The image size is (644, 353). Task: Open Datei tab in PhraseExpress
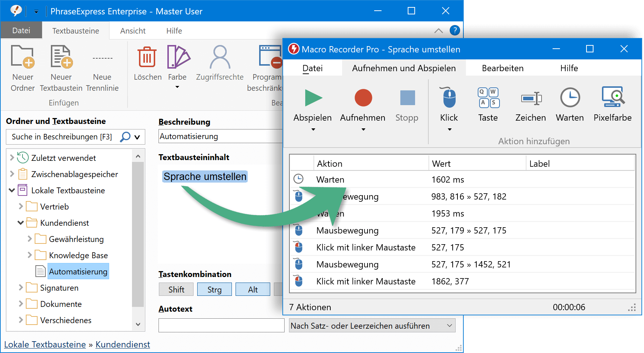tap(21, 31)
